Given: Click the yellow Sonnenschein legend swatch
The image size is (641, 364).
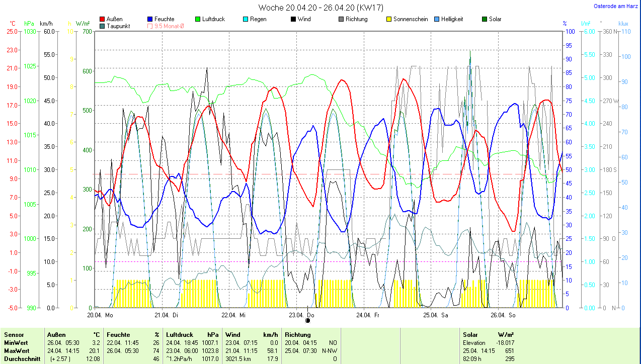Looking at the screenshot, I should [389, 19].
